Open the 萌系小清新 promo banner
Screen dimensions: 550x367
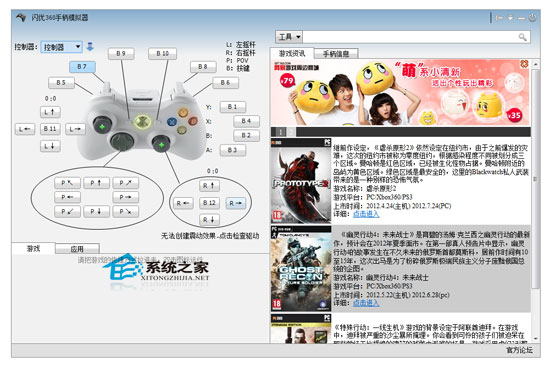point(400,93)
